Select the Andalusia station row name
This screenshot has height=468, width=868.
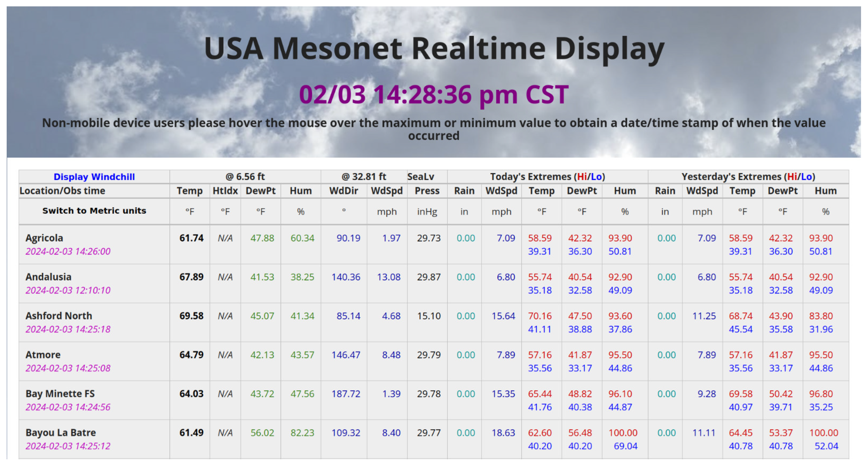[48, 277]
